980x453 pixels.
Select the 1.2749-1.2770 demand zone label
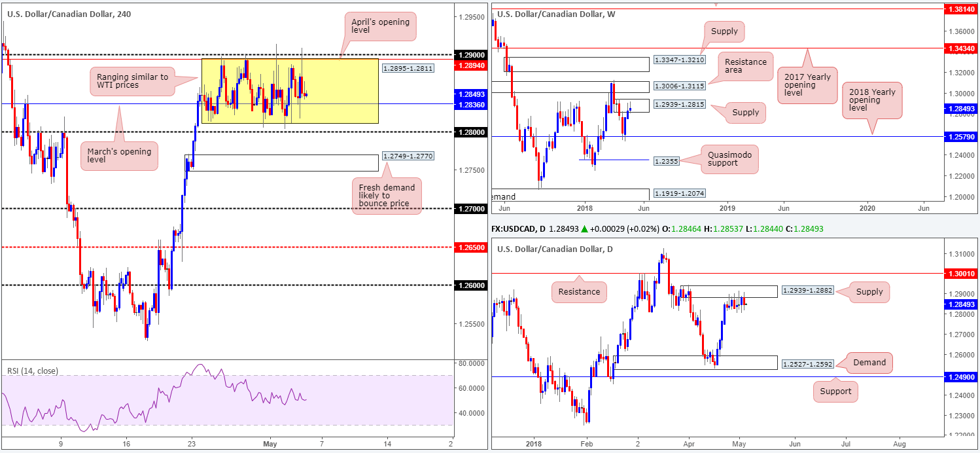coord(410,156)
